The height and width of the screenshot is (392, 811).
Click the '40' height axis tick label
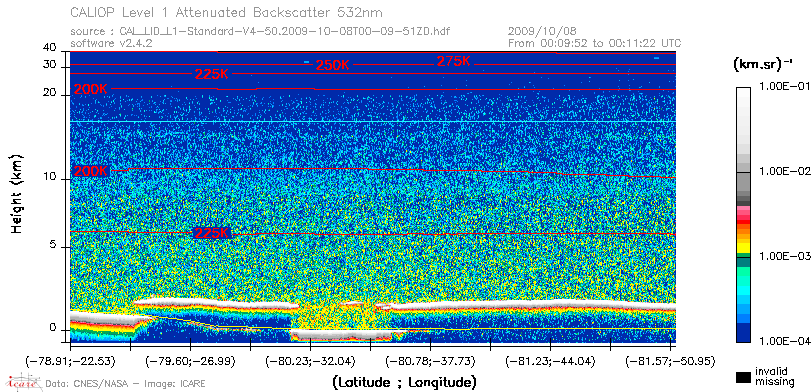click(x=50, y=48)
